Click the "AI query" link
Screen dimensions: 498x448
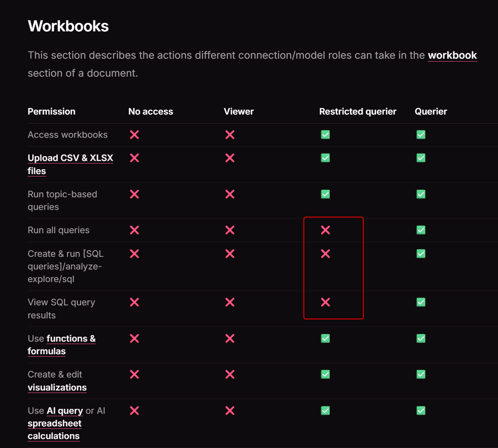point(65,411)
